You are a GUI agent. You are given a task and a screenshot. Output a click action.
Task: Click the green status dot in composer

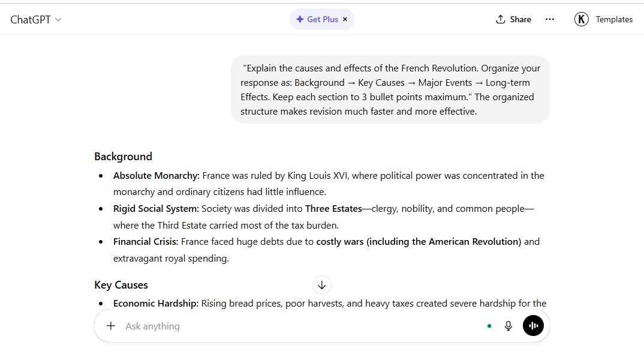click(x=489, y=326)
